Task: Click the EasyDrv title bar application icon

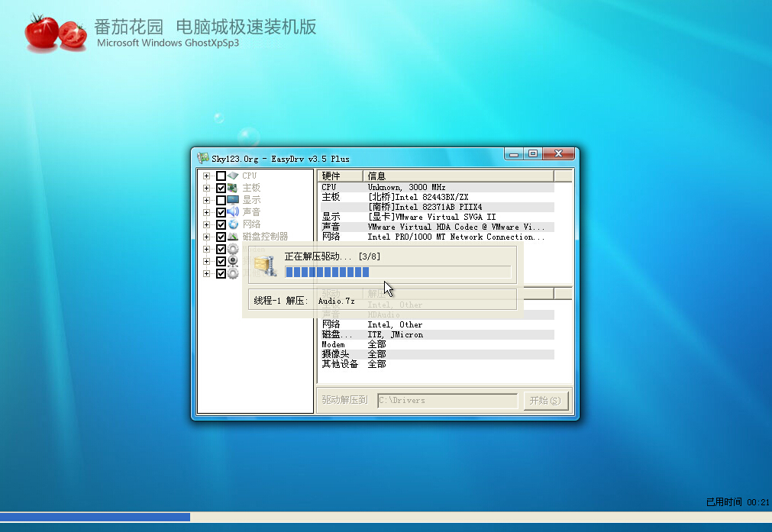Action: pos(203,158)
